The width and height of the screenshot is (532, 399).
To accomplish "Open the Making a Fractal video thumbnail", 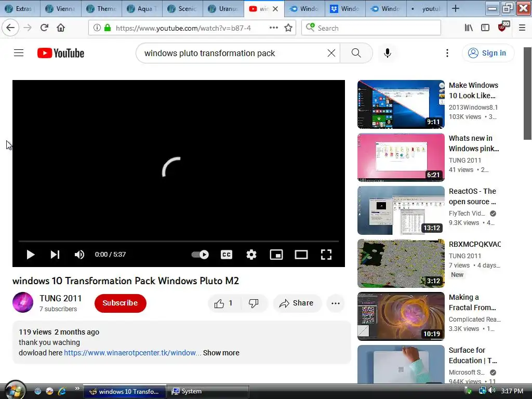I will coord(401,316).
